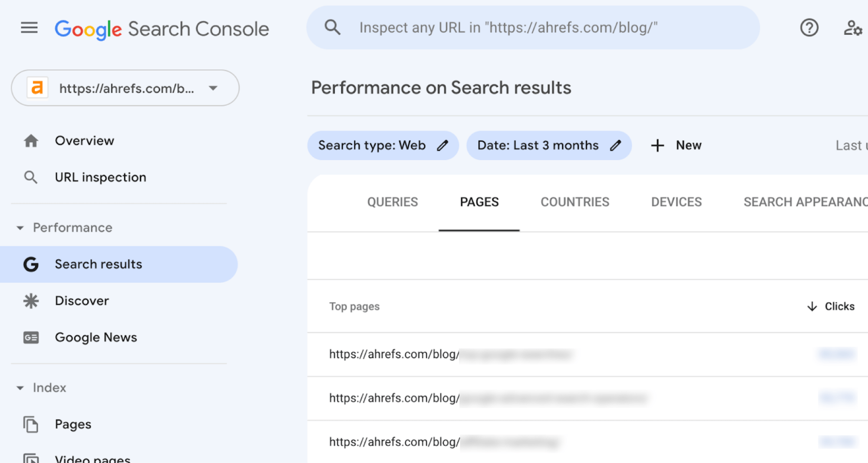The width and height of the screenshot is (868, 463).
Task: Edit the Search type filter
Action: click(x=442, y=145)
